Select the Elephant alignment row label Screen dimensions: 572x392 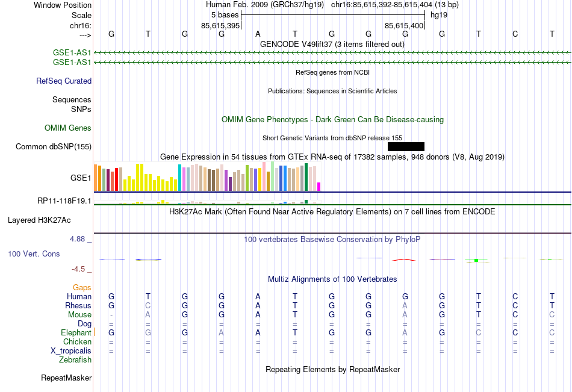click(76, 332)
